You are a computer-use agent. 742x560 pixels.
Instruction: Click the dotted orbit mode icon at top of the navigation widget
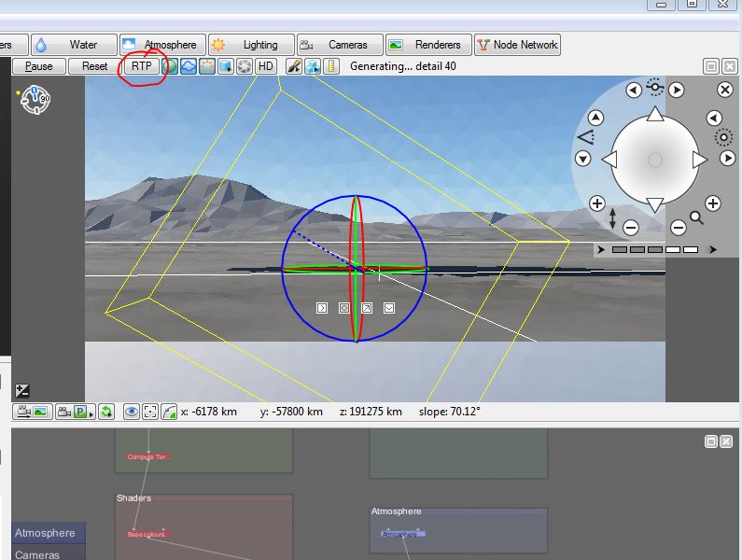coord(655,87)
